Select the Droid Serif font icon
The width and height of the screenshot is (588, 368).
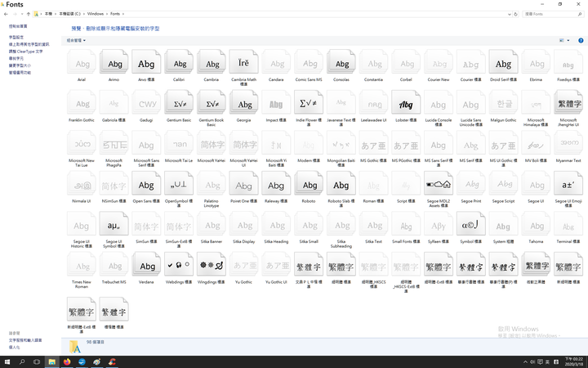[503, 62]
